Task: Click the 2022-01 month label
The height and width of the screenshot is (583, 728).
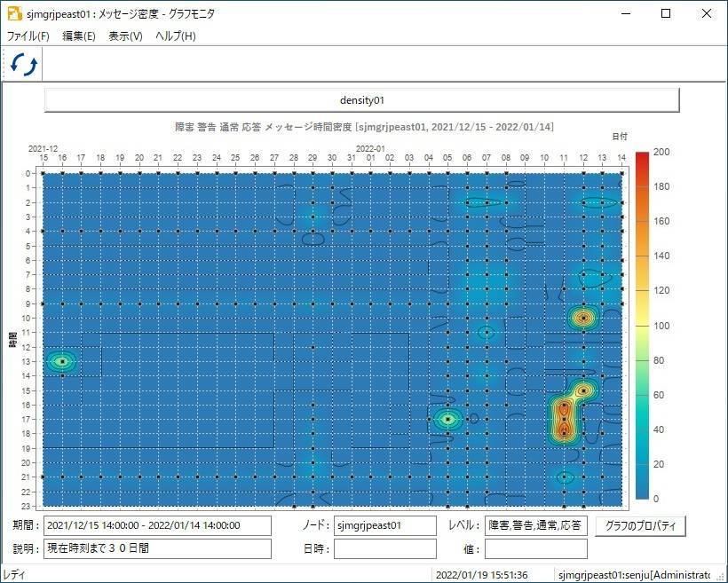Action: (x=370, y=149)
